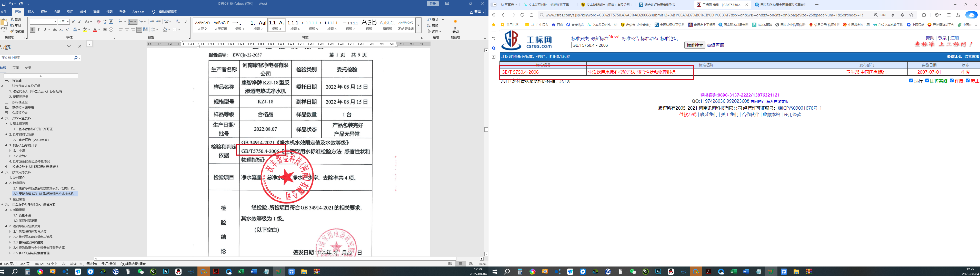Cut selection with the 剪切 scissors
This screenshot has height=276, width=980.
click(x=16, y=20)
